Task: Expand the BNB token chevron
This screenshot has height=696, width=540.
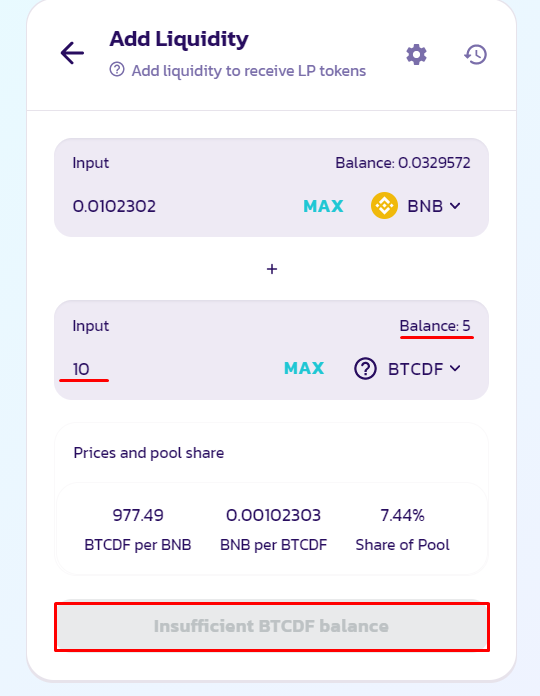Action: pos(455,206)
